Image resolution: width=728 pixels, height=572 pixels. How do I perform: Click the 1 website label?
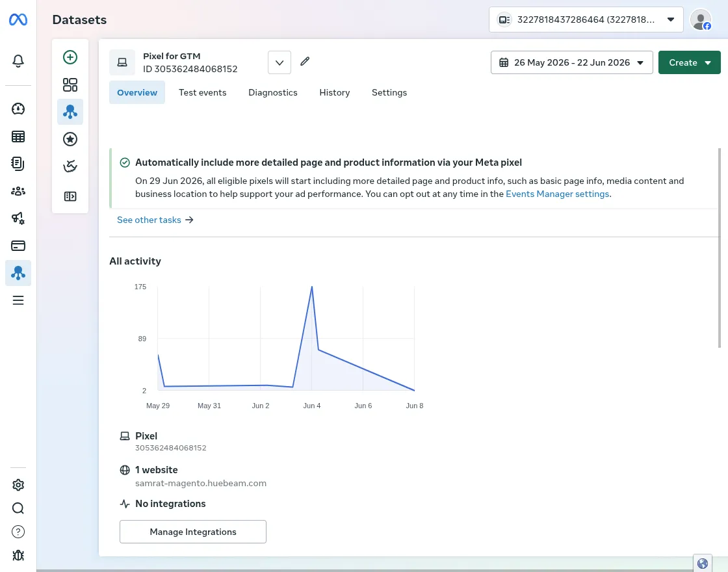click(x=157, y=470)
